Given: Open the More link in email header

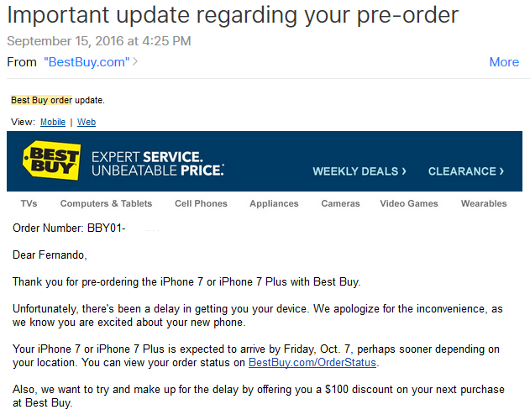Looking at the screenshot, I should point(504,62).
